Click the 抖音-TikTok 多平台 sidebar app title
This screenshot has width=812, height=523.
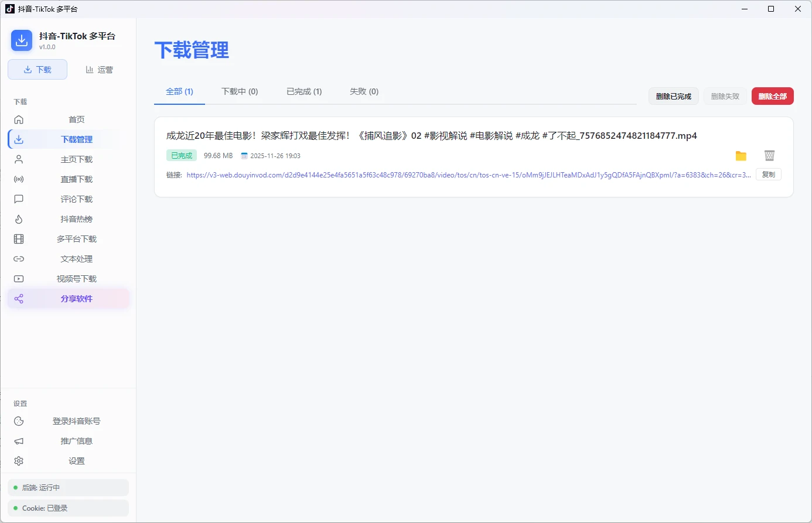tap(77, 36)
